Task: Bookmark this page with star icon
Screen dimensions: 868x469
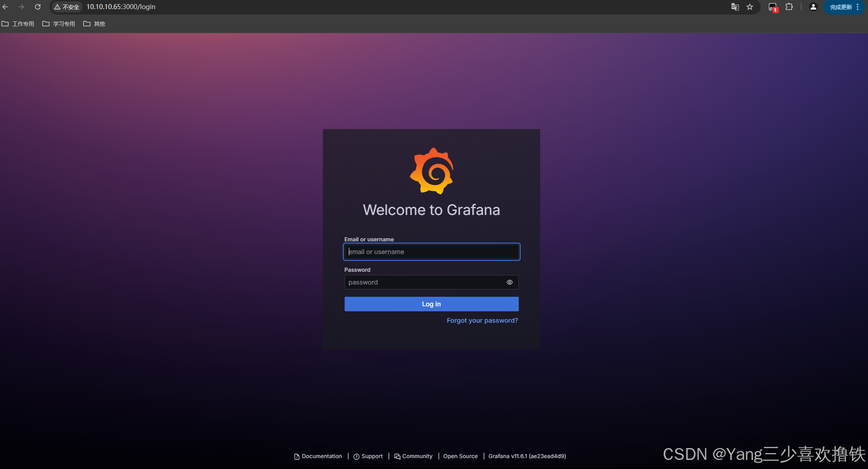Action: pos(750,7)
